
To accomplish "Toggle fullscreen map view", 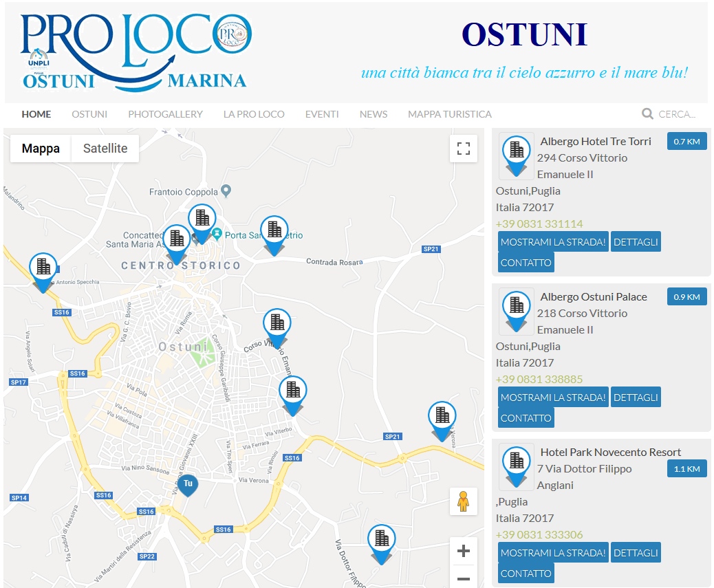I will [x=463, y=149].
